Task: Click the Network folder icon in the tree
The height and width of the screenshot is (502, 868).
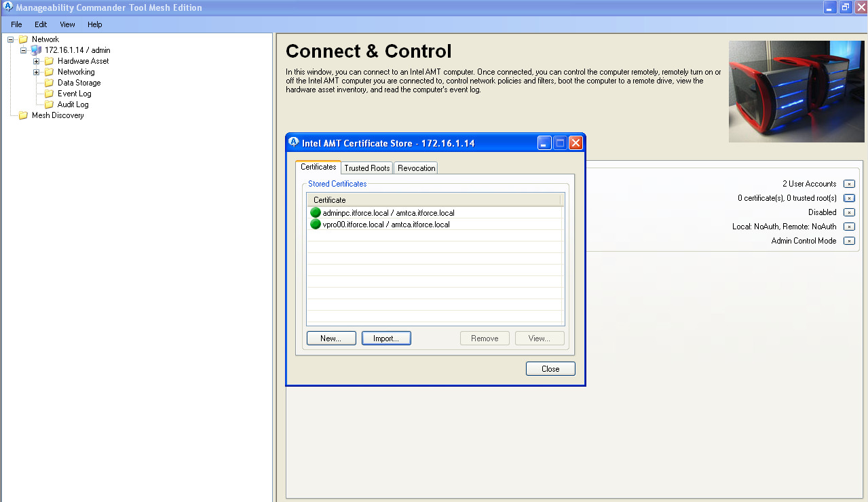Action: 23,39
